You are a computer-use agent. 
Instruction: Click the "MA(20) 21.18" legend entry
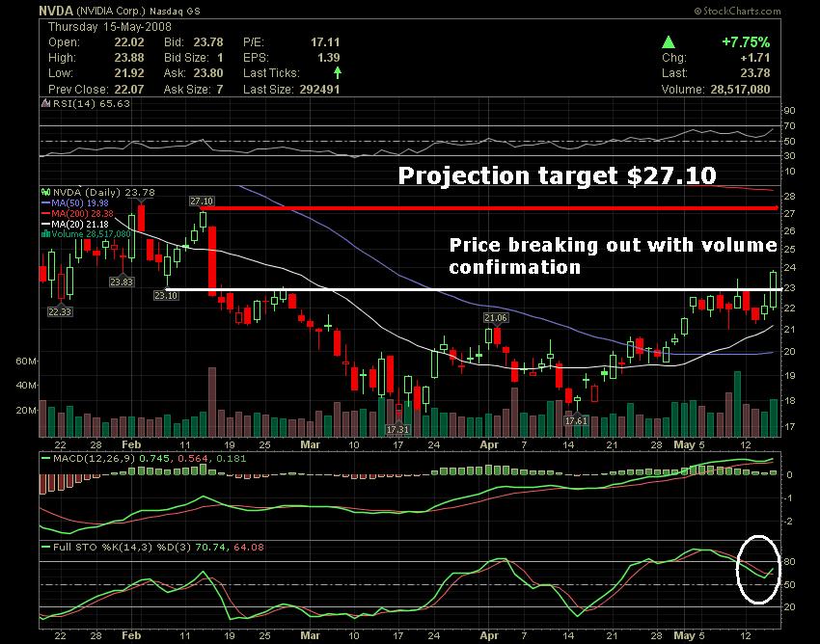(x=80, y=225)
